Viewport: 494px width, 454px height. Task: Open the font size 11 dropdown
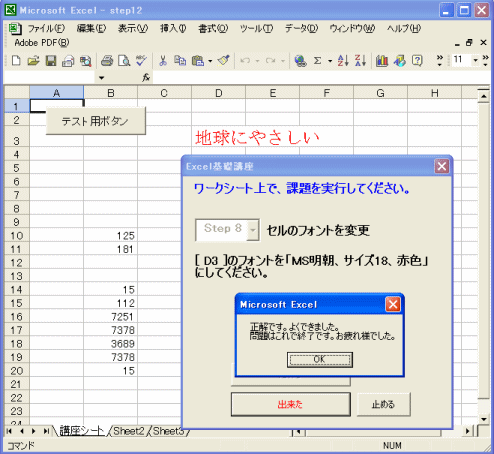pyautogui.click(x=475, y=60)
